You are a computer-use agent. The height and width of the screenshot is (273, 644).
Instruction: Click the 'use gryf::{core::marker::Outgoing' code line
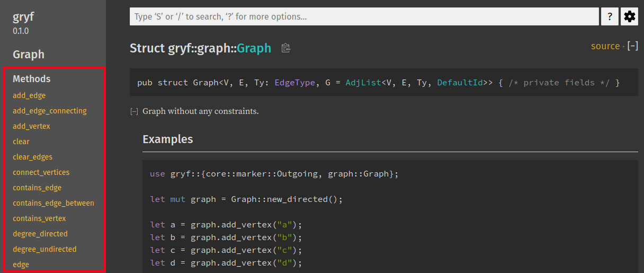274,174
